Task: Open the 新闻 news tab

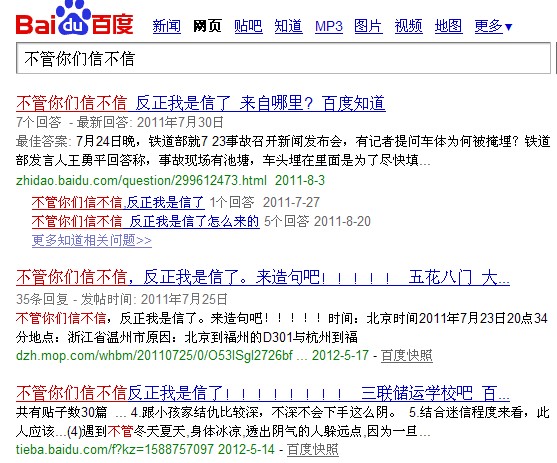Action: click(x=167, y=26)
